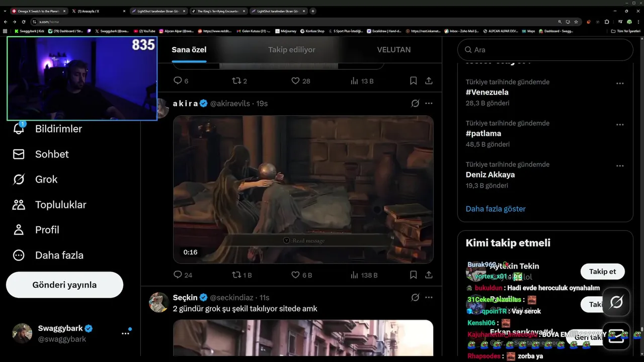The height and width of the screenshot is (362, 644).
Task: Bookmark the akira post
Action: 413,275
